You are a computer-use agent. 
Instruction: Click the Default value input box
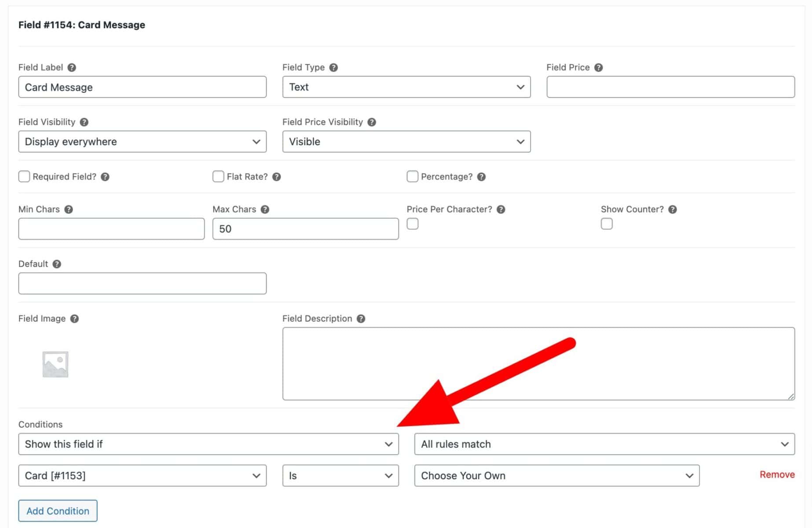(143, 283)
